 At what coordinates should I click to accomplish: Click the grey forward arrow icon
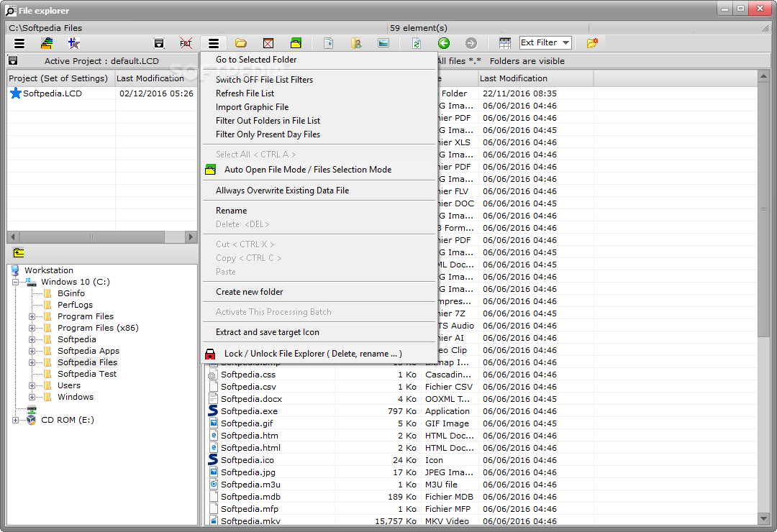click(x=471, y=43)
